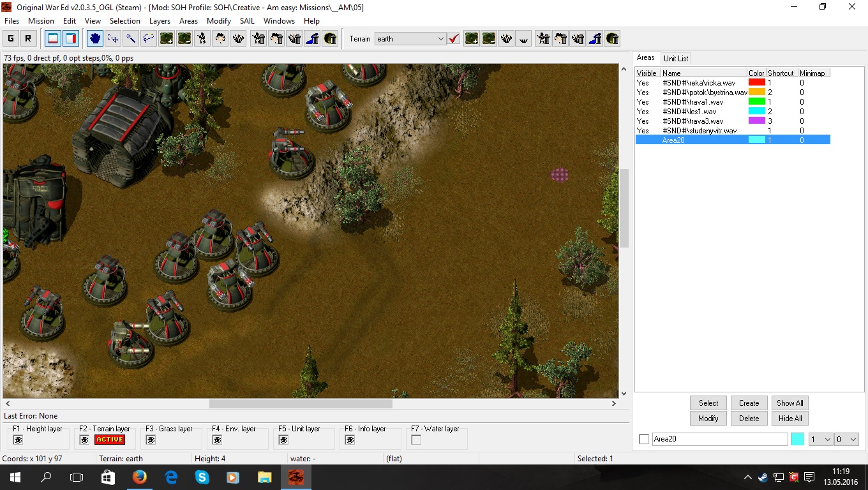
Task: Switch to the Unit List tab
Action: click(x=676, y=59)
